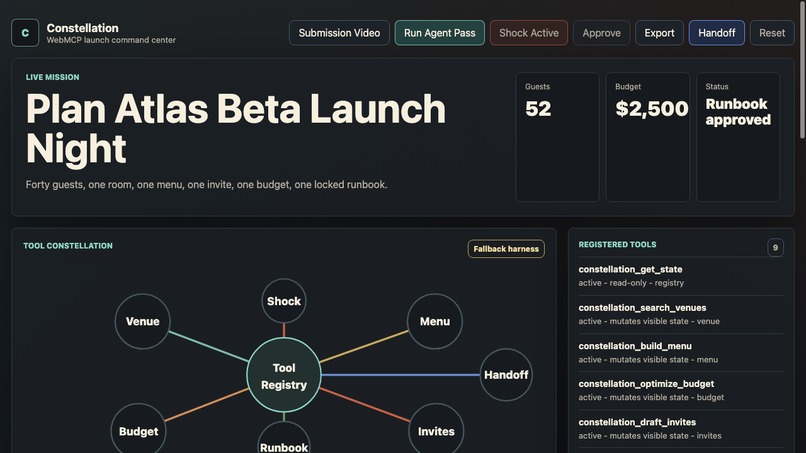806x453 pixels.
Task: Click the registered tools count badge 9
Action: point(775,248)
